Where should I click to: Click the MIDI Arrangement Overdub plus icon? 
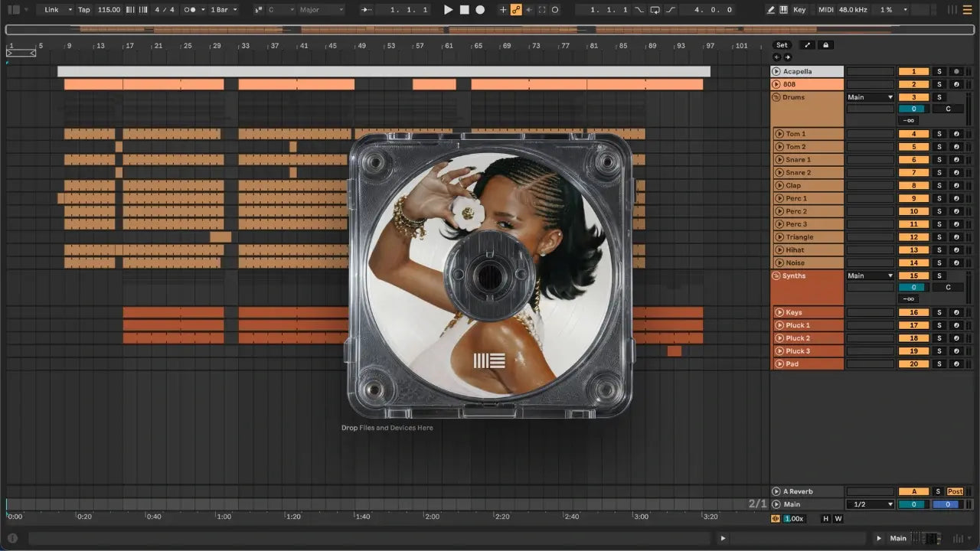(503, 10)
